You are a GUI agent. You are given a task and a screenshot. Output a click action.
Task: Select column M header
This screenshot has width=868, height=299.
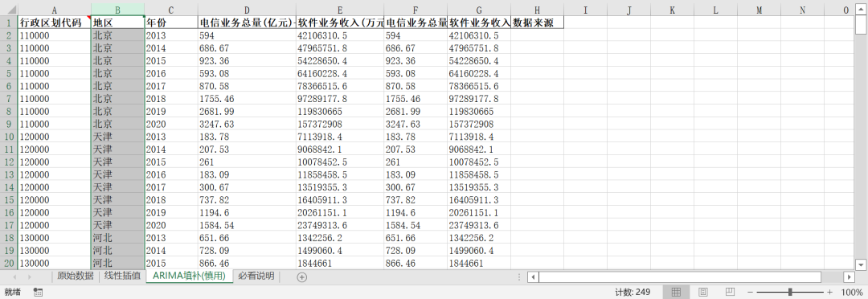tap(759, 10)
